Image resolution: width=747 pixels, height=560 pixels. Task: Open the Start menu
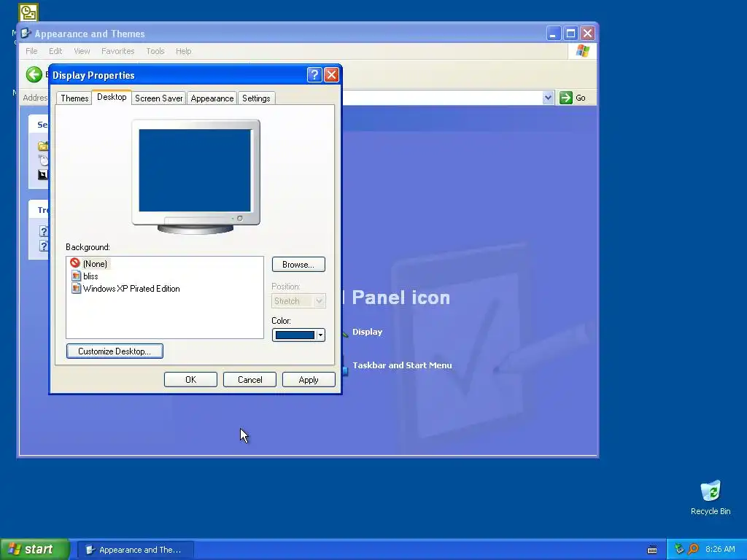[34, 549]
